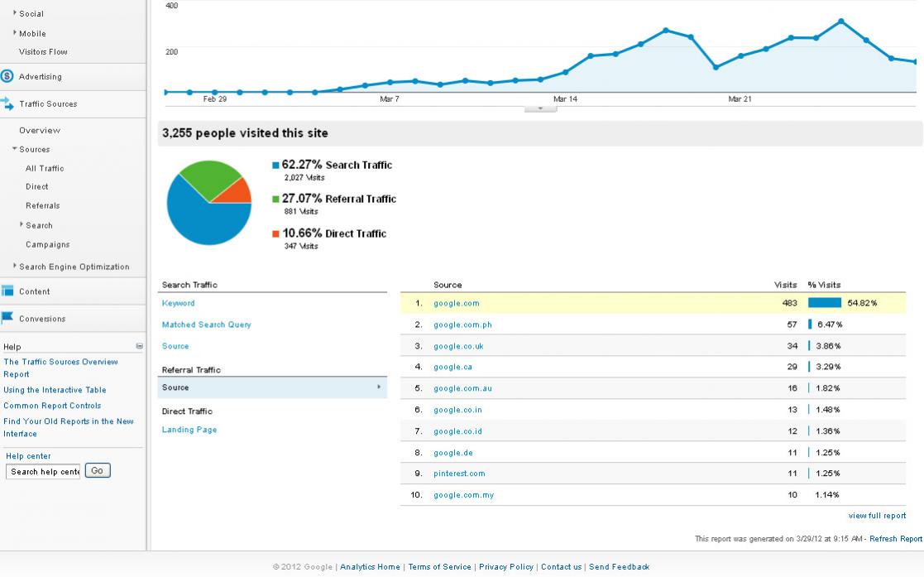Collapse the Help panel with minus icon

(x=139, y=346)
